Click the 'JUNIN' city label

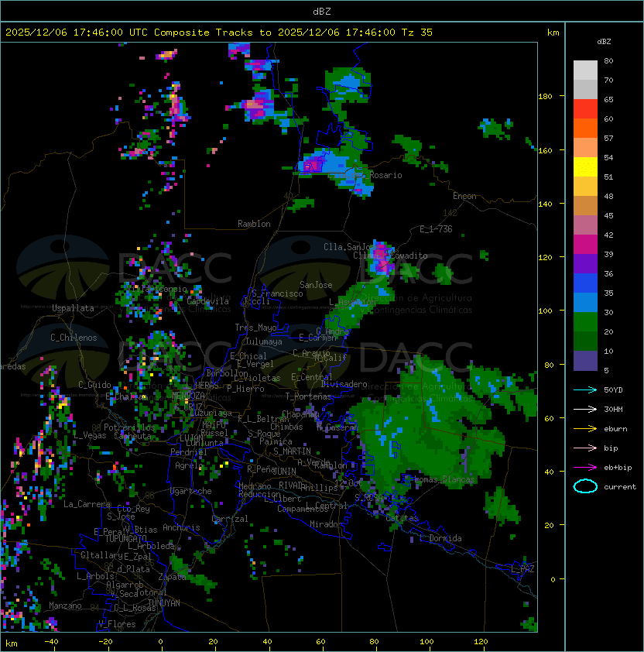point(284,471)
